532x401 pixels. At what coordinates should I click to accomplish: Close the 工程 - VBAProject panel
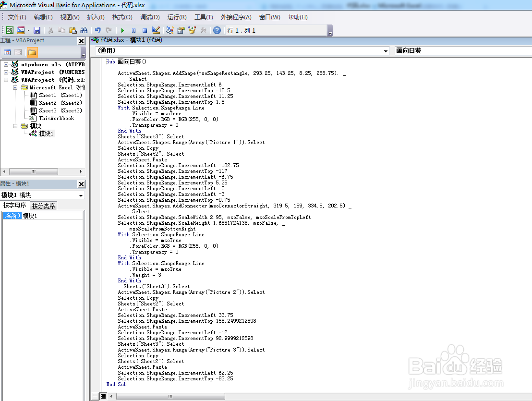pos(81,41)
